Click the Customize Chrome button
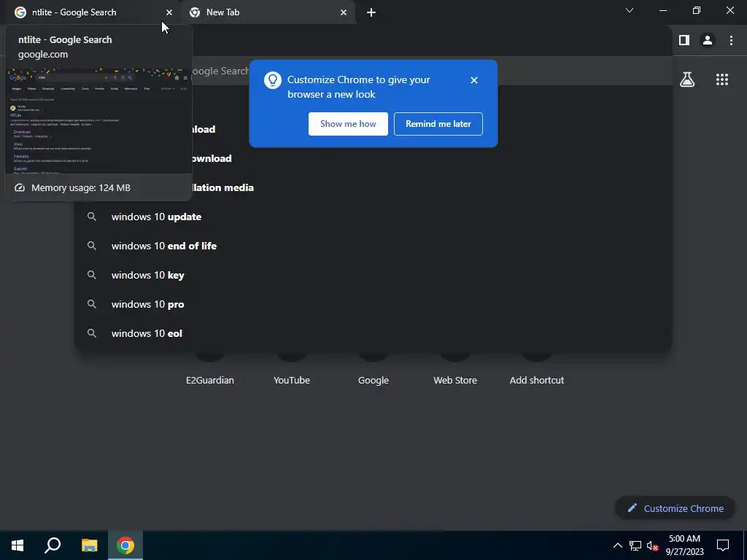The height and width of the screenshot is (560, 747). pyautogui.click(x=675, y=508)
